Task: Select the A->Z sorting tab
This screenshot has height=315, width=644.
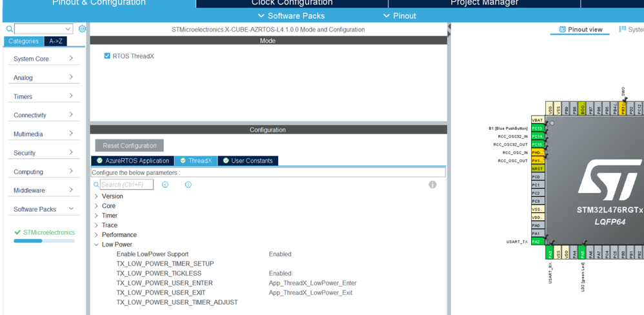Action: click(x=55, y=41)
